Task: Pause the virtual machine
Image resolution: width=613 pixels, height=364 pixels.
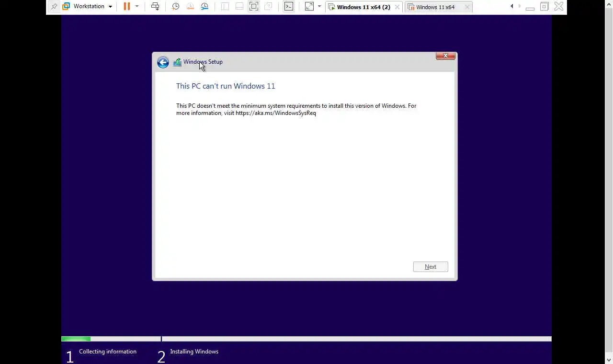Action: click(126, 7)
